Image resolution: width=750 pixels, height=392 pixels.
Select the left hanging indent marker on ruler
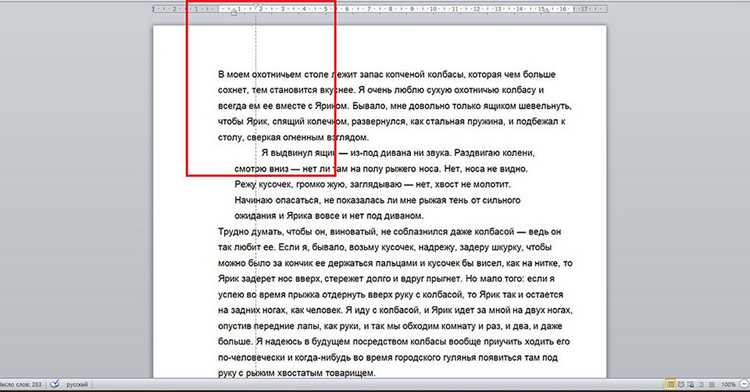[x=234, y=12]
